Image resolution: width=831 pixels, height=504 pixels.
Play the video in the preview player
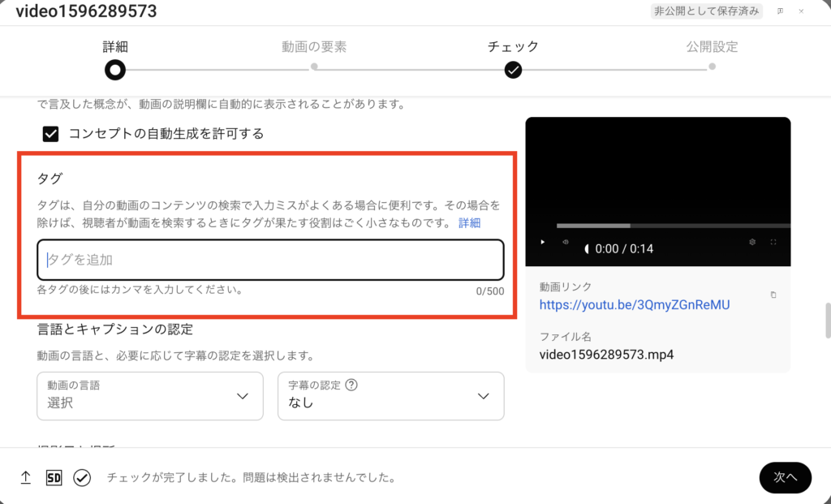(x=543, y=242)
